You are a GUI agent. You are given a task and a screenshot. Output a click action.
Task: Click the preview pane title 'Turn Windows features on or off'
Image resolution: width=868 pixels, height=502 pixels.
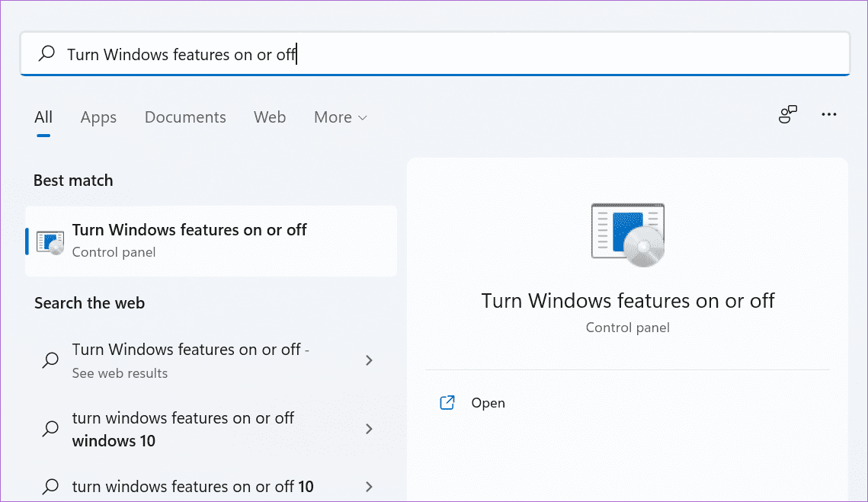pos(628,301)
